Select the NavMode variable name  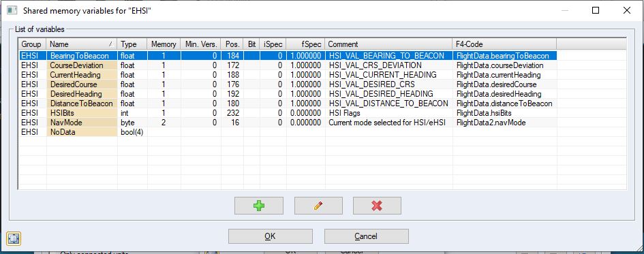coord(65,123)
